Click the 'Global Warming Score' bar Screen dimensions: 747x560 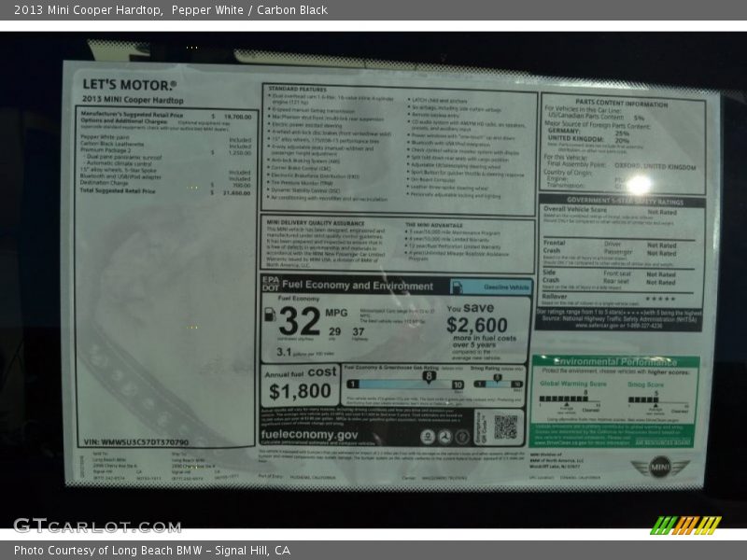pyautogui.click(x=564, y=399)
